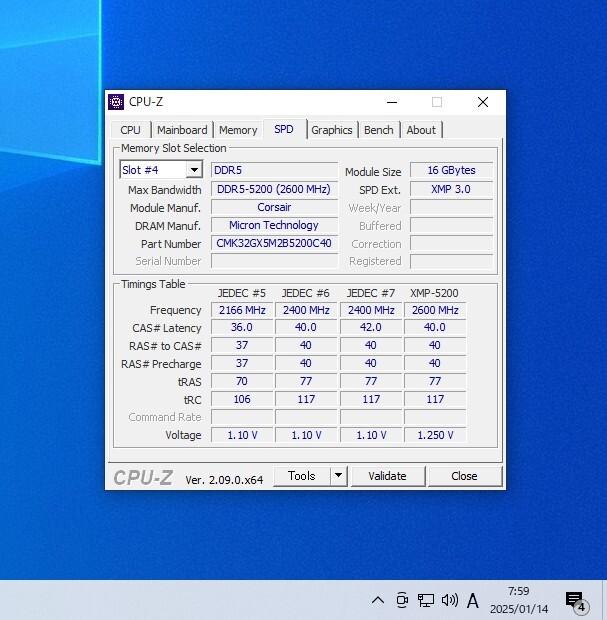Viewport: 607px width, 620px height.
Task: Close CPU-Z with the X button
Action: 483,102
